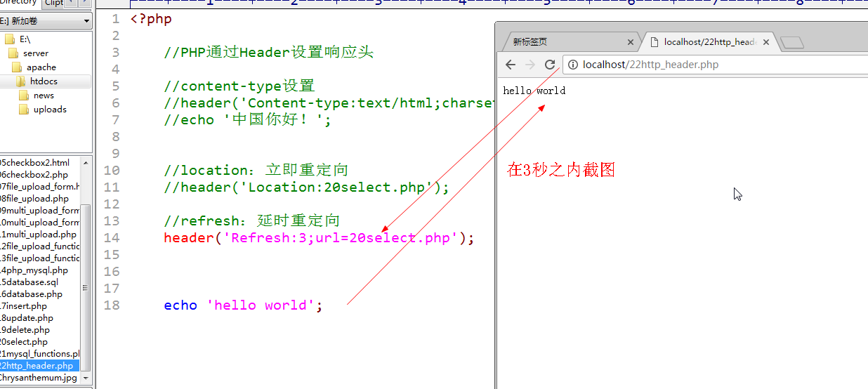Select the apache folder in tree
This screenshot has width=868, height=389.
tap(41, 67)
